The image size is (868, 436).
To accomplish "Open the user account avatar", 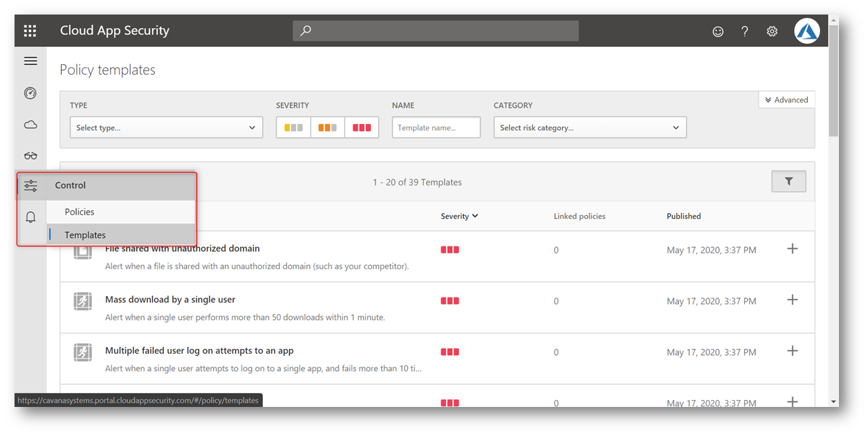I will pyautogui.click(x=806, y=30).
